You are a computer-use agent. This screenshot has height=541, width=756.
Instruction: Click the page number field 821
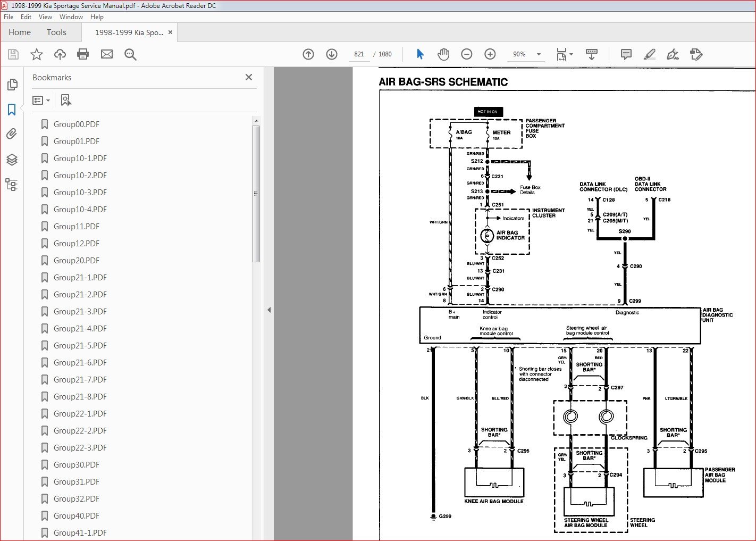pos(359,54)
